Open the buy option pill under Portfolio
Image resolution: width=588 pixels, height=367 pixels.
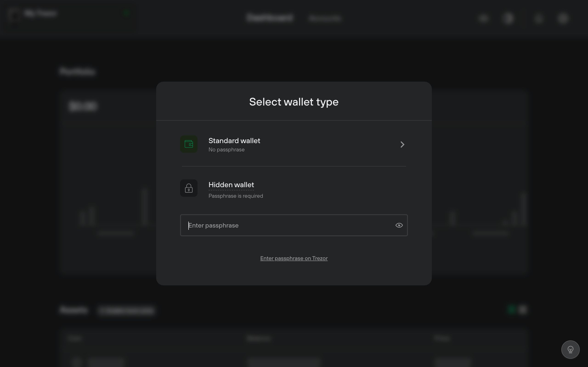pyautogui.click(x=126, y=310)
